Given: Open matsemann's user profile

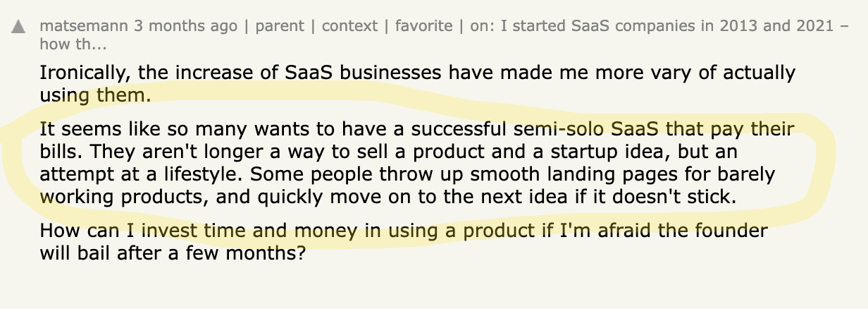Looking at the screenshot, I should (85, 27).
